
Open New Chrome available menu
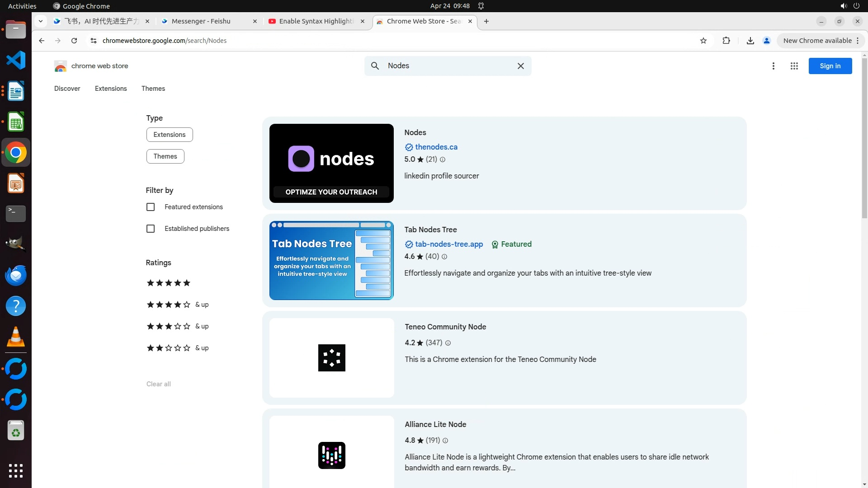(x=821, y=41)
